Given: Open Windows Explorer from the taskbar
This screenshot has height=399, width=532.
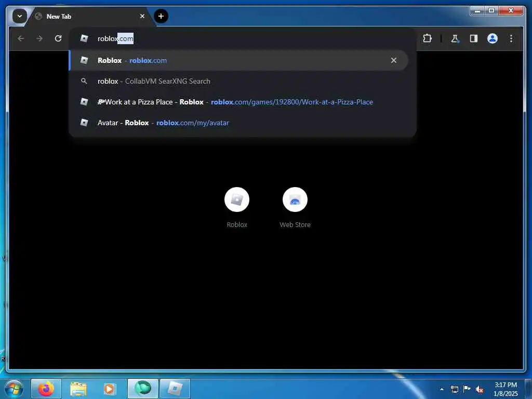Looking at the screenshot, I should (78, 389).
